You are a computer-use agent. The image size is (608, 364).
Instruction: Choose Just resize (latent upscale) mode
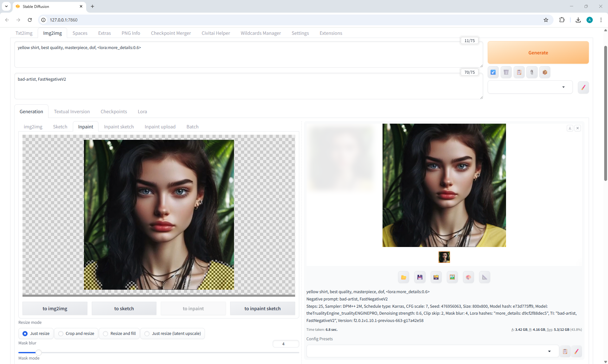tap(173, 334)
